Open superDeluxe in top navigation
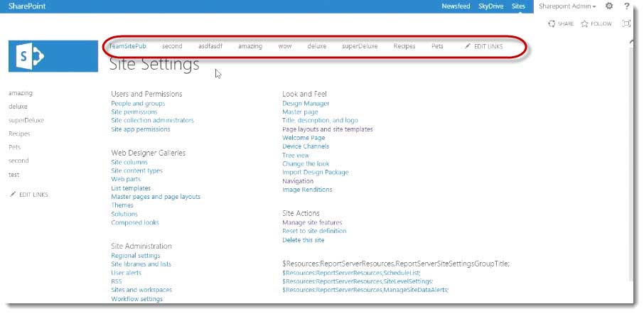The image size is (644, 314). tap(360, 46)
